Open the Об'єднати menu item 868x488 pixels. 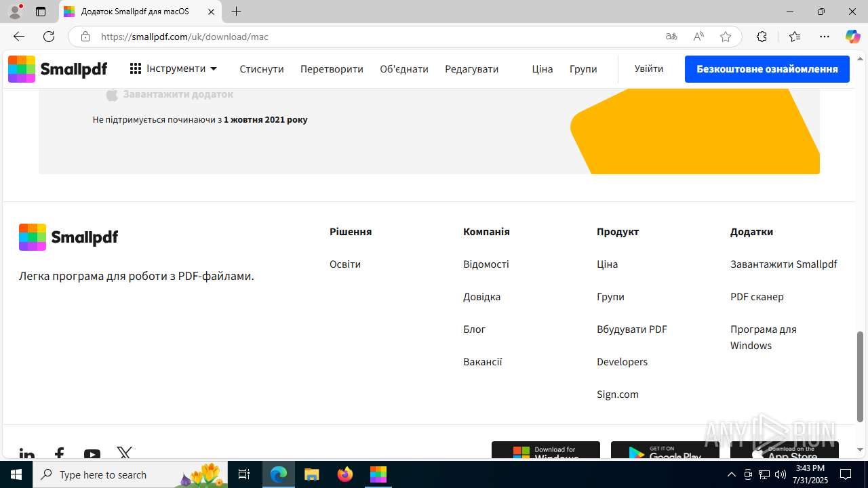404,69
